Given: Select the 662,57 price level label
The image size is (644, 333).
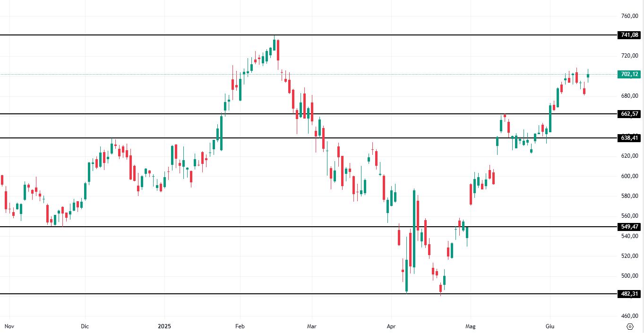Looking at the screenshot, I should point(629,114).
